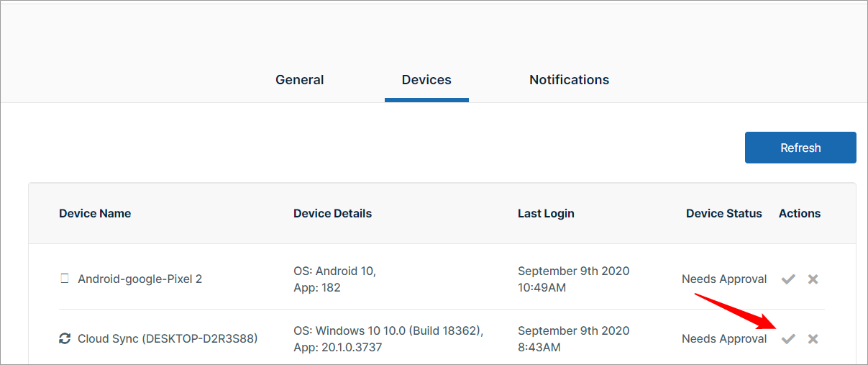
Task: Select the Android-google-Pixel 2 device name
Action: (x=140, y=279)
